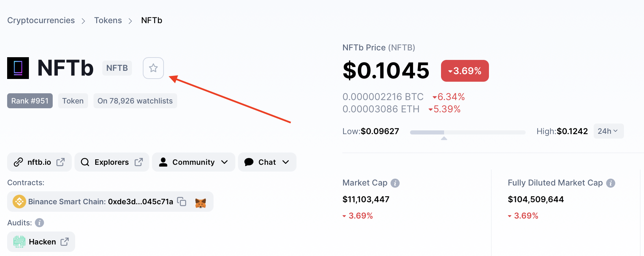Image resolution: width=644 pixels, height=256 pixels.
Task: Click the Market Cap info icon
Action: [x=395, y=183]
